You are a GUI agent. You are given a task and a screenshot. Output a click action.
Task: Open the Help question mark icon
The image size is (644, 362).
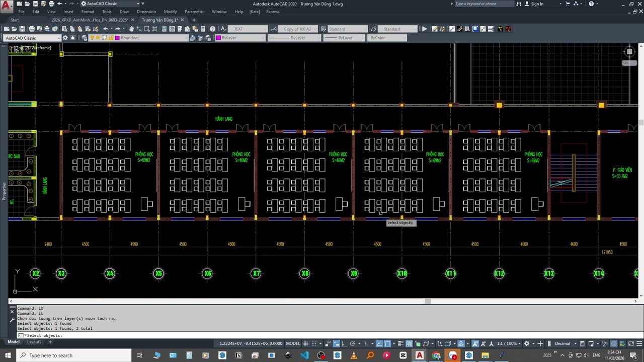click(213, 29)
